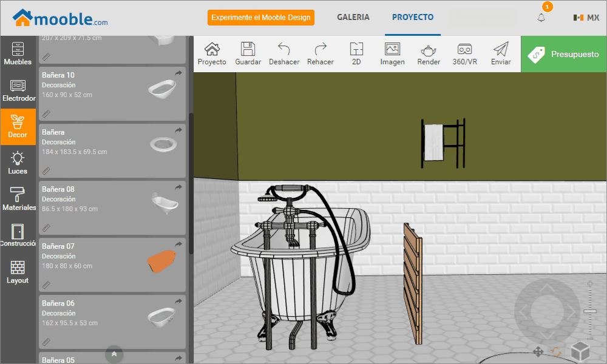This screenshot has width=607, height=364.
Task: Open ruler icon on Bañera 07 card
Action: coord(46,285)
